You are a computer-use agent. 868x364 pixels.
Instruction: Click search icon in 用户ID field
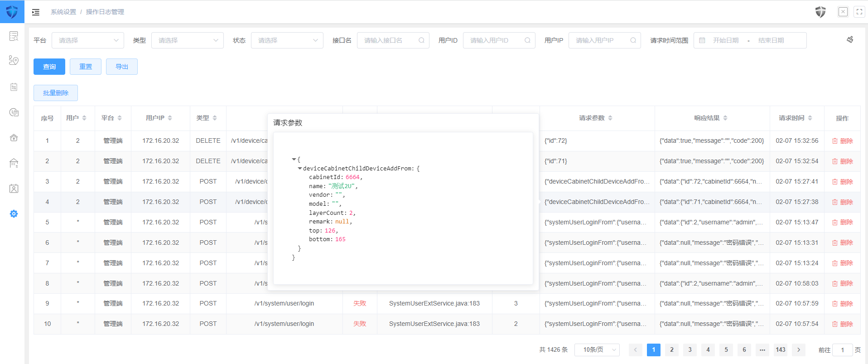(x=527, y=40)
